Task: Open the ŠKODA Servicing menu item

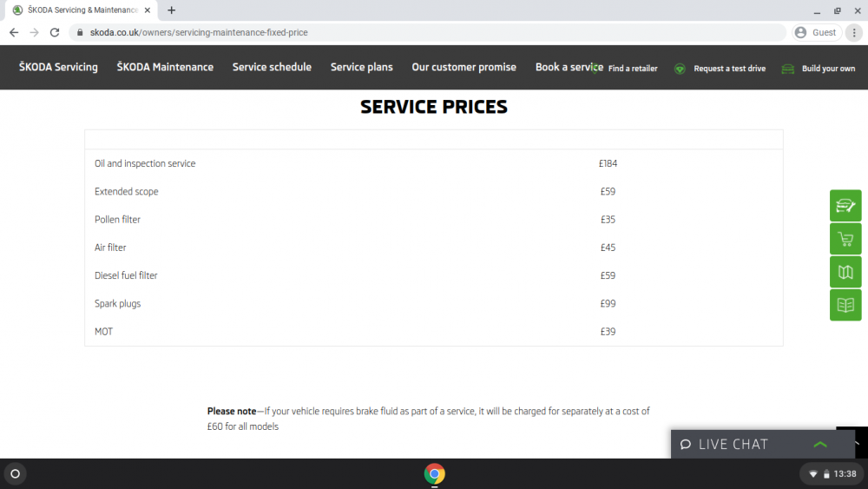Action: point(58,67)
